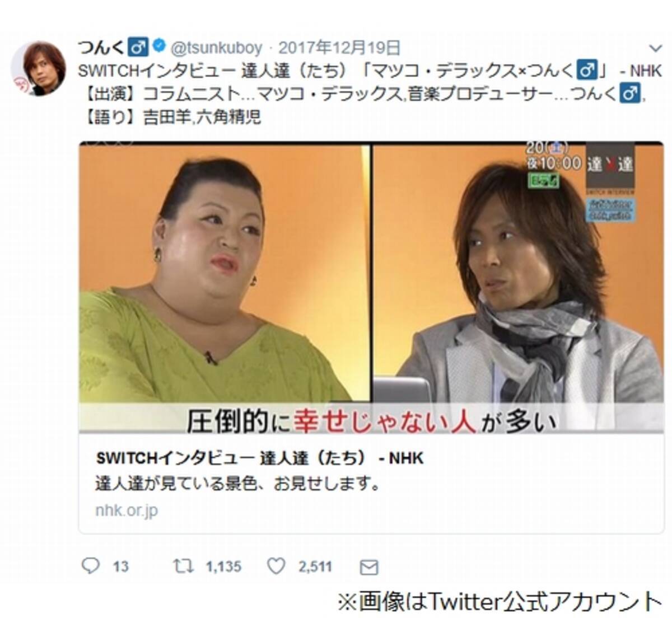The width and height of the screenshot is (672, 618).
Task: Click the 達×達 program logo in image
Action: click(610, 165)
